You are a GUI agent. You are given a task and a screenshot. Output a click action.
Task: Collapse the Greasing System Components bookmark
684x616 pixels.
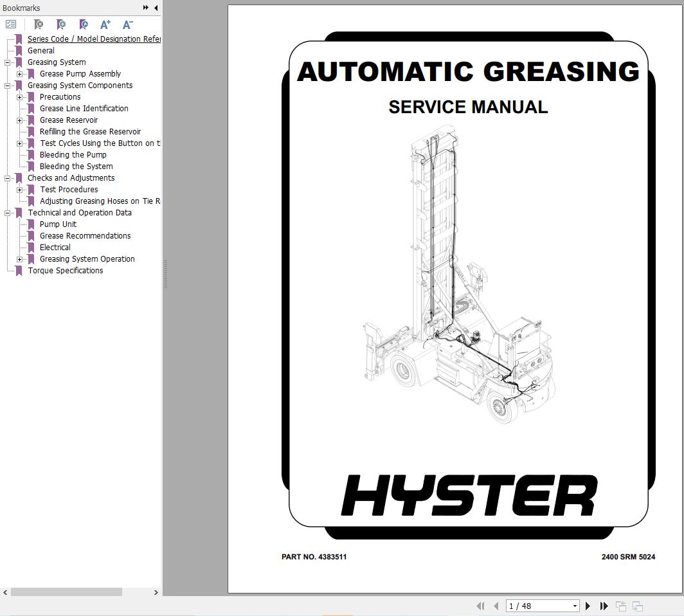[x=8, y=86]
